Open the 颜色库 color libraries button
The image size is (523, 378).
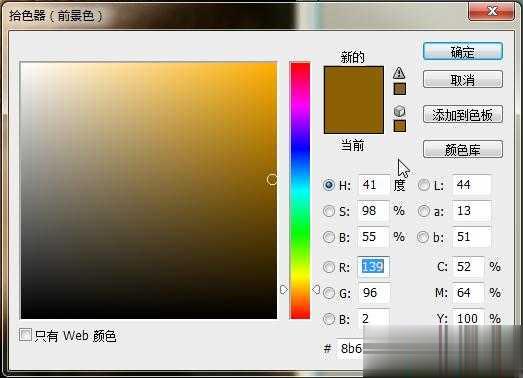point(463,149)
